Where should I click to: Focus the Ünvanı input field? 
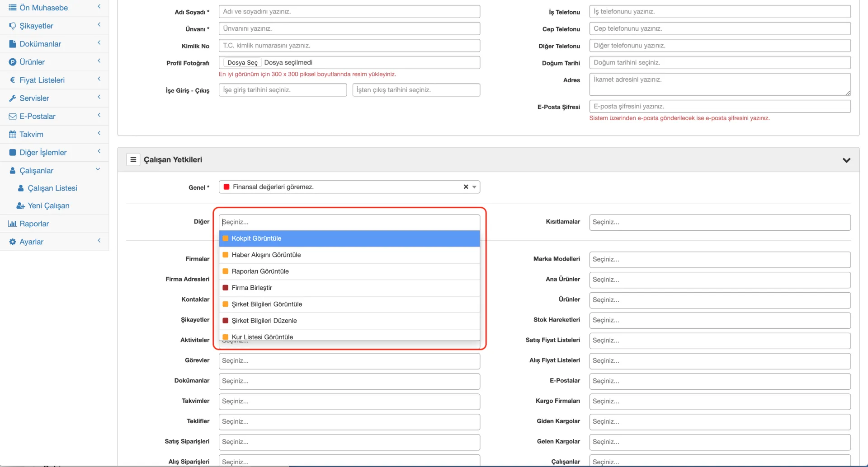pyautogui.click(x=349, y=28)
